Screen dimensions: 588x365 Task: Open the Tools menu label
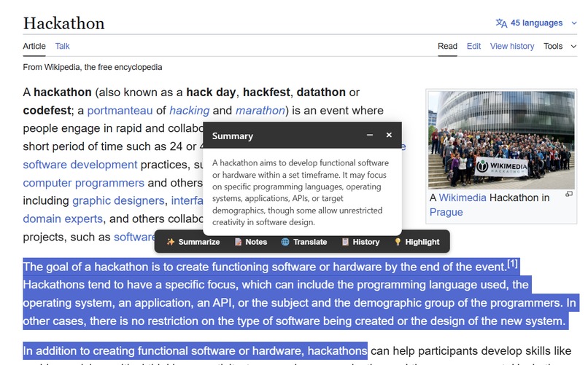[553, 47]
